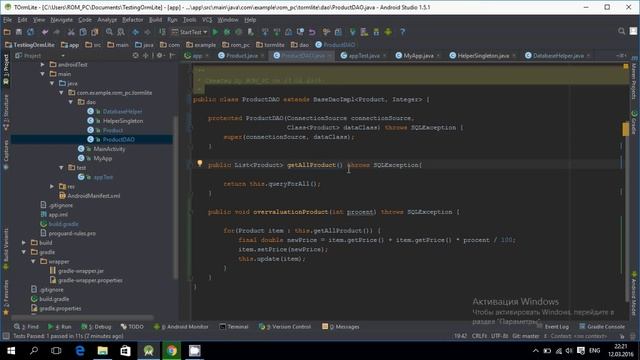Click the Find magnifier toolbar icon
The image size is (640, 360).
pos(109,32)
